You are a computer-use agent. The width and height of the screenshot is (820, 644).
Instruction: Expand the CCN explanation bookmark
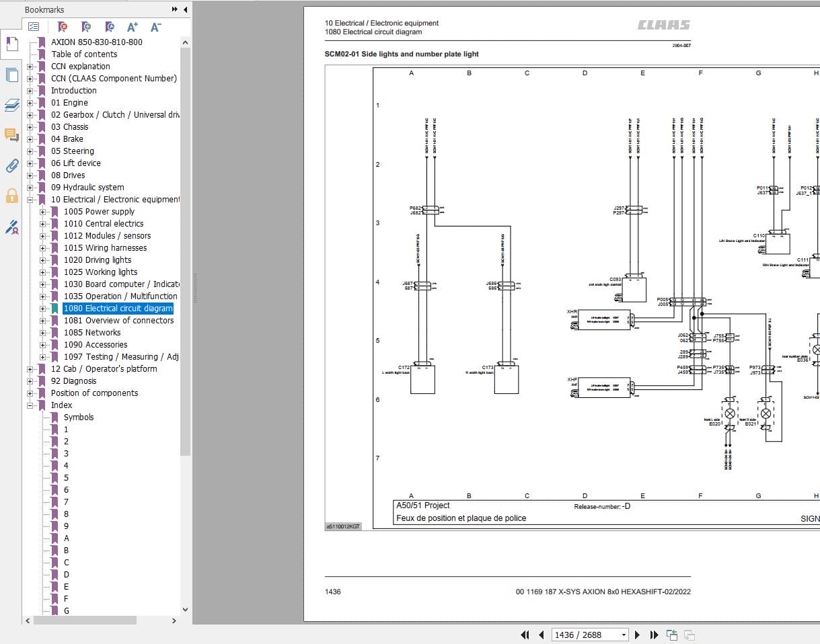(30, 67)
